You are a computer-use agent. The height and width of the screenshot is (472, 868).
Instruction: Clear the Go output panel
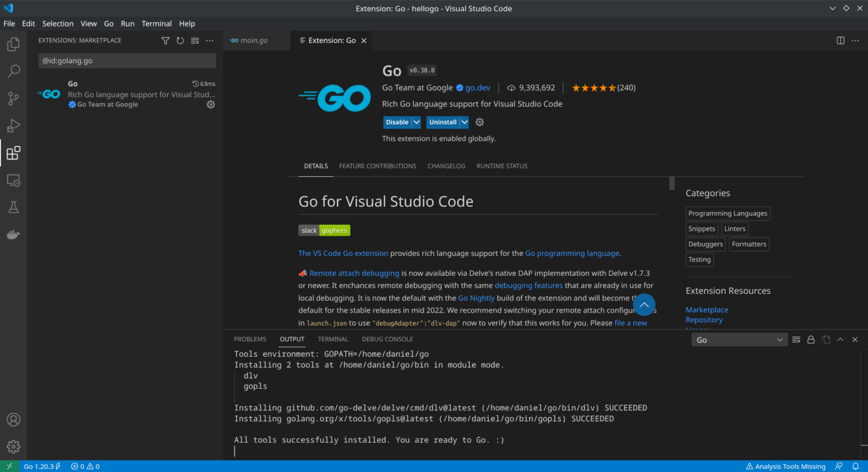click(x=796, y=339)
